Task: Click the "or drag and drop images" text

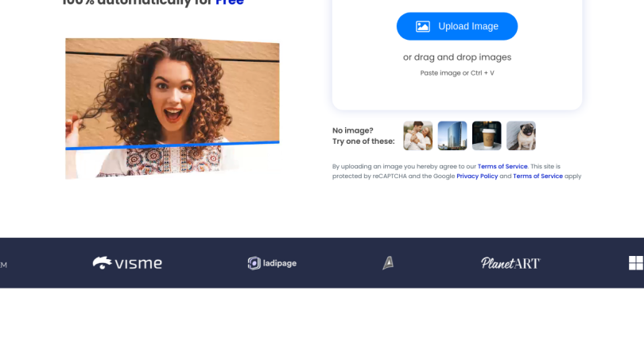Action: 457,57
